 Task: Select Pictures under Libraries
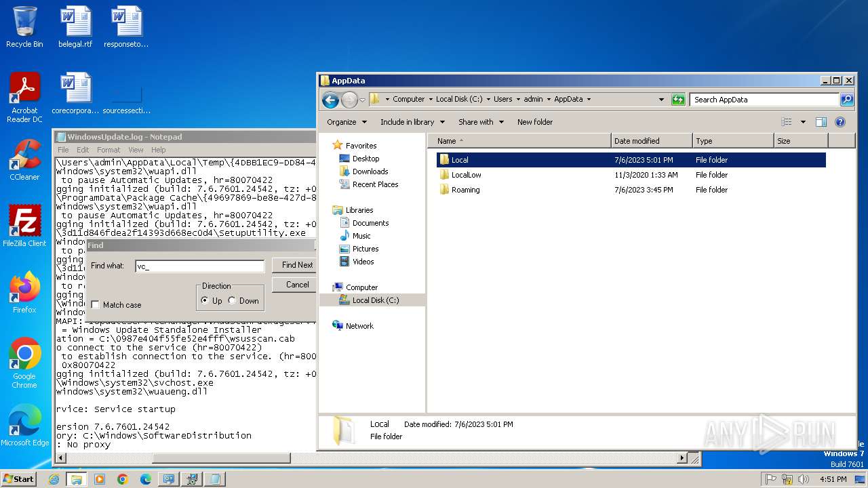[x=366, y=249]
